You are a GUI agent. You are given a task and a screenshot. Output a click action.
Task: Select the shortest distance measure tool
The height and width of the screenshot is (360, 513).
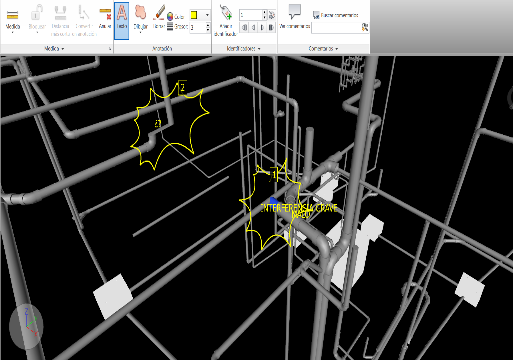(x=60, y=20)
